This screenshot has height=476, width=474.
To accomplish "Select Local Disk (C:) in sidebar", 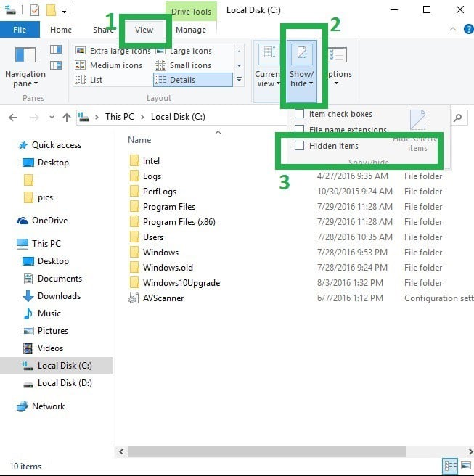I will 56,366.
